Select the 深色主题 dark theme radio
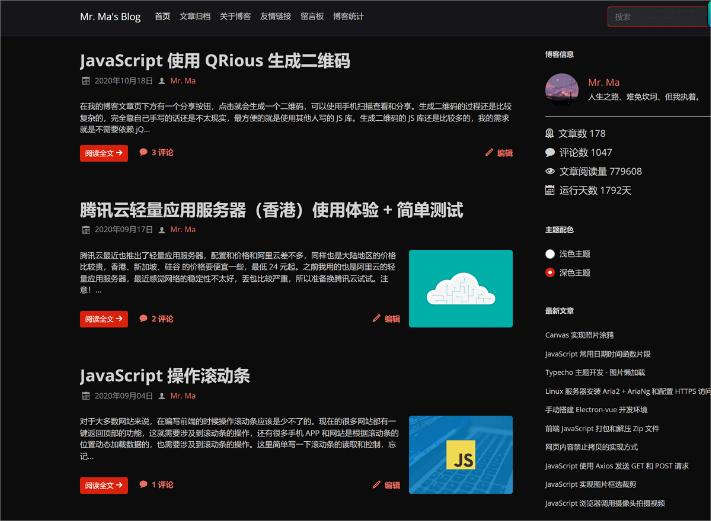 coord(550,272)
